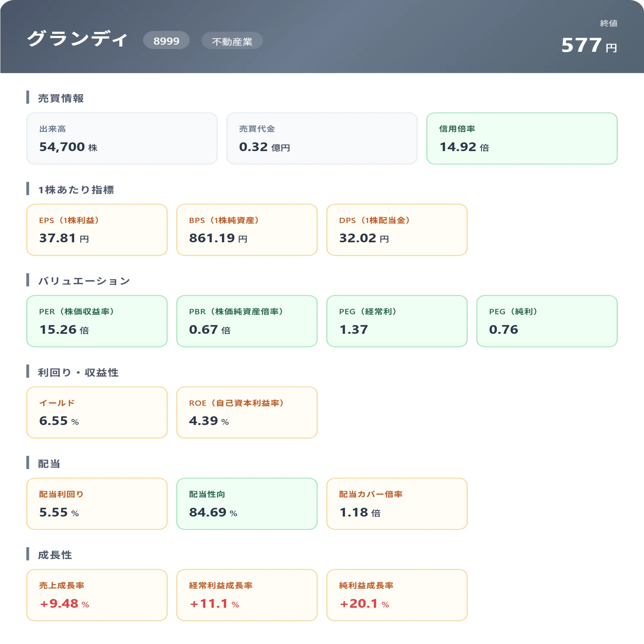Click the BPS（1株純資産） card
The width and height of the screenshot is (644, 644).
(x=247, y=230)
